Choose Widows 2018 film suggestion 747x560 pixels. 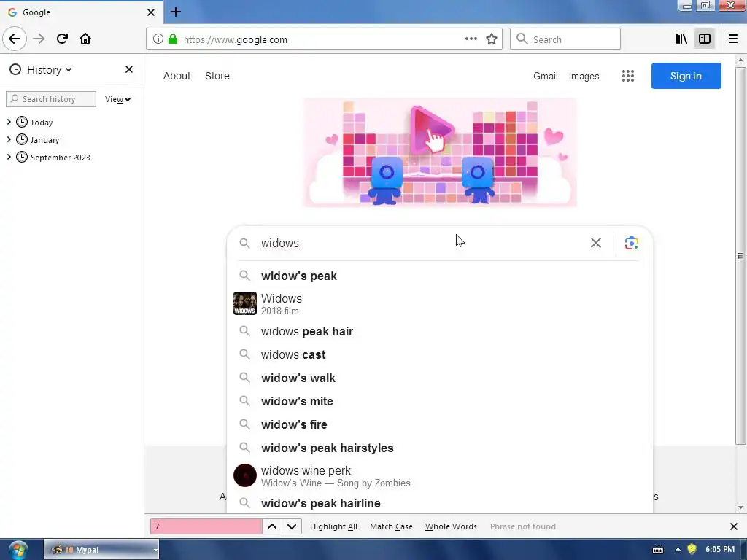pos(439,304)
